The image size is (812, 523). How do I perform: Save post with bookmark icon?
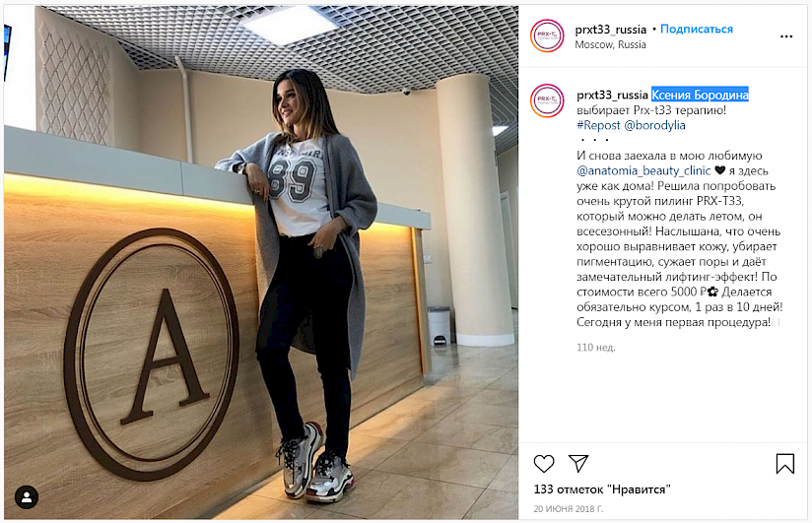pos(784,464)
